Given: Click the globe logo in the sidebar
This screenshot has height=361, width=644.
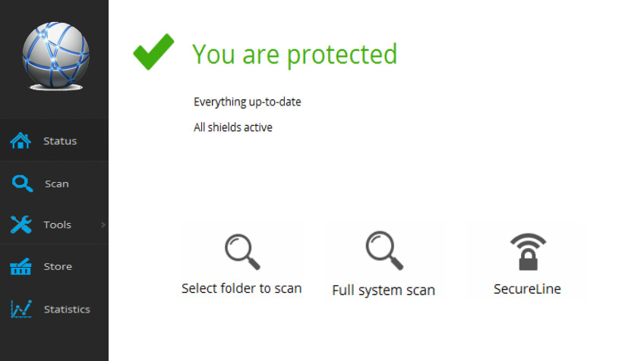Looking at the screenshot, I should click(56, 56).
